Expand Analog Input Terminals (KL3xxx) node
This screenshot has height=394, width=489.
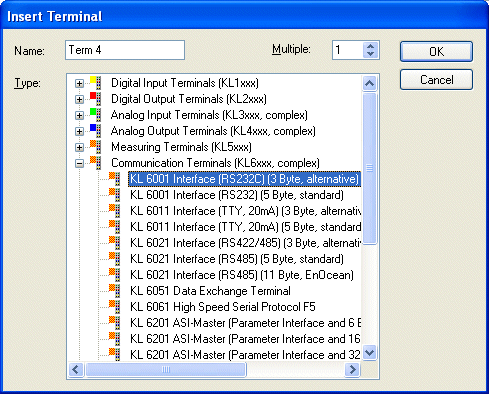79,115
